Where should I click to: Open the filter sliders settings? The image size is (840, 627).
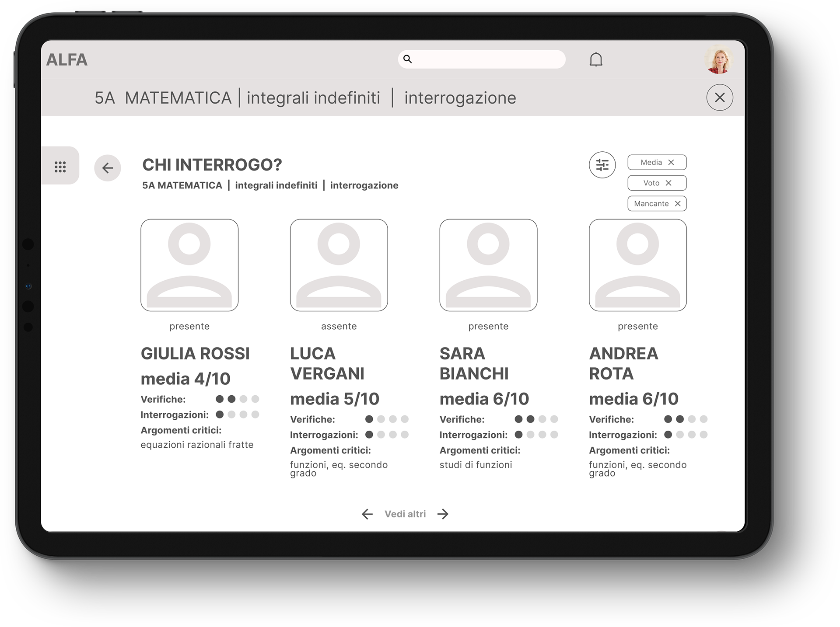pos(602,165)
